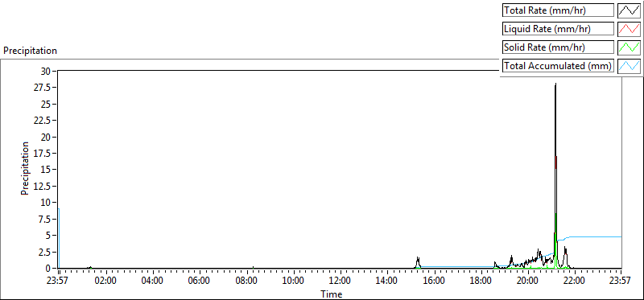Select the Solid Rate (mm/hr) legend label
This screenshot has width=644, height=300.
pos(559,47)
